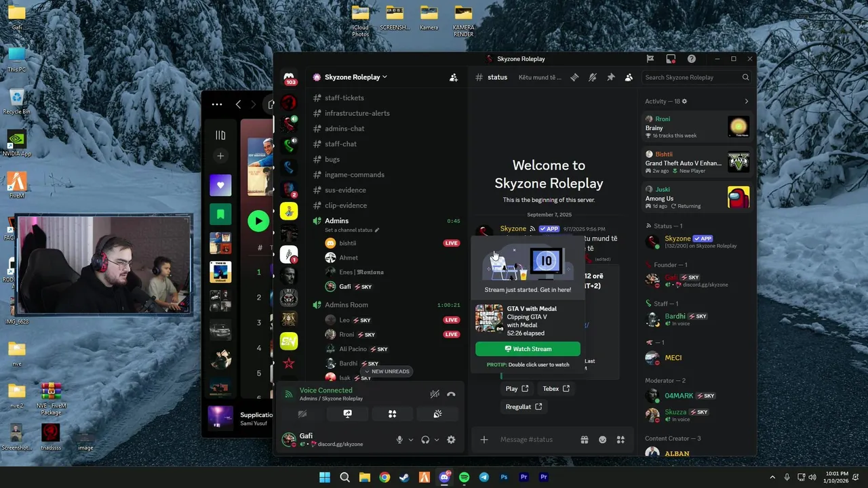The height and width of the screenshot is (488, 868).
Task: Focus the Search Skyzone Roleplay field
Action: [697, 77]
